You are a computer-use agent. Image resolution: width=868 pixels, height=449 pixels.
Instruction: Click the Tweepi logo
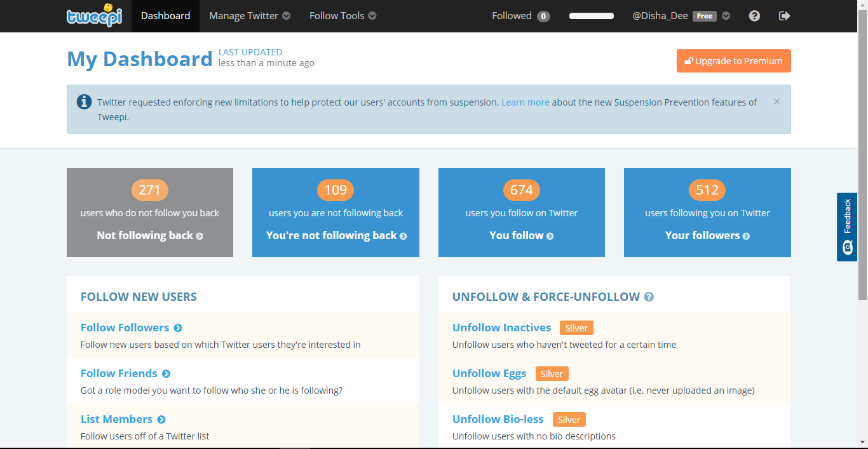pos(94,15)
